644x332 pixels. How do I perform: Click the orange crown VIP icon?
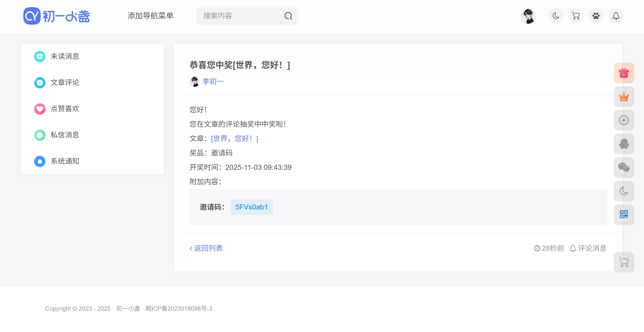(x=624, y=97)
